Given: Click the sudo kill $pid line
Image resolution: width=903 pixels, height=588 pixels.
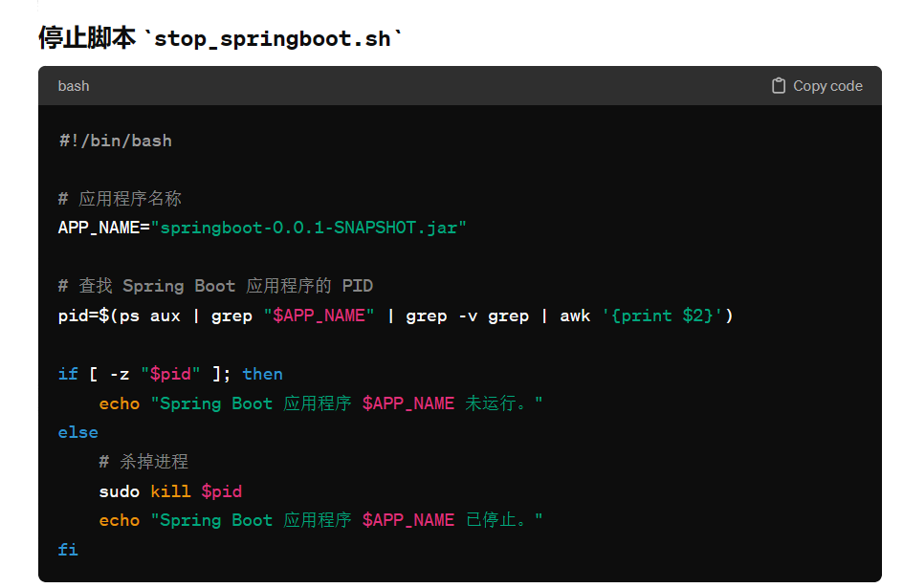Looking at the screenshot, I should [x=170, y=491].
